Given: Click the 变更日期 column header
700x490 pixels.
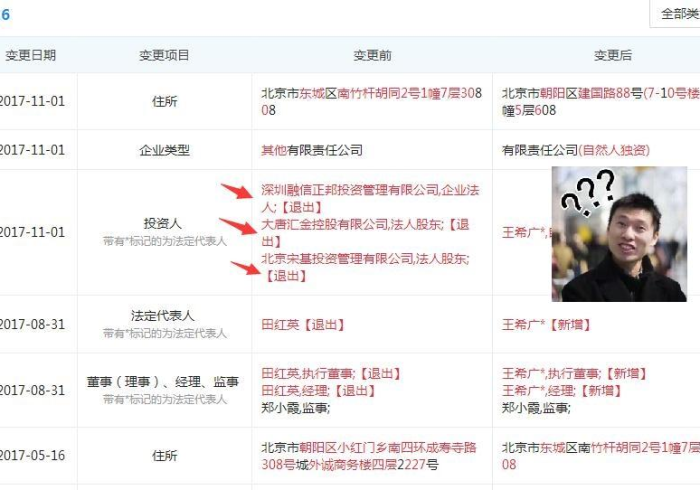Looking at the screenshot, I should click(x=30, y=55).
